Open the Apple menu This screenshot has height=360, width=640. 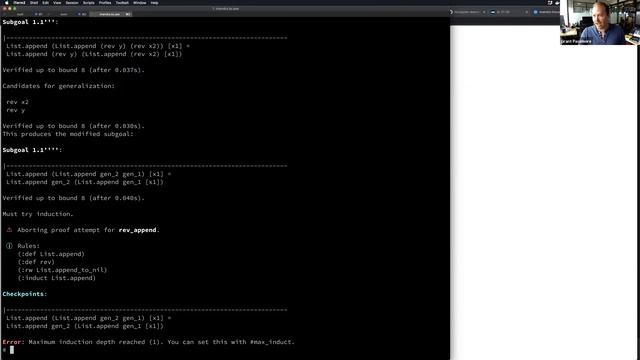7,2
